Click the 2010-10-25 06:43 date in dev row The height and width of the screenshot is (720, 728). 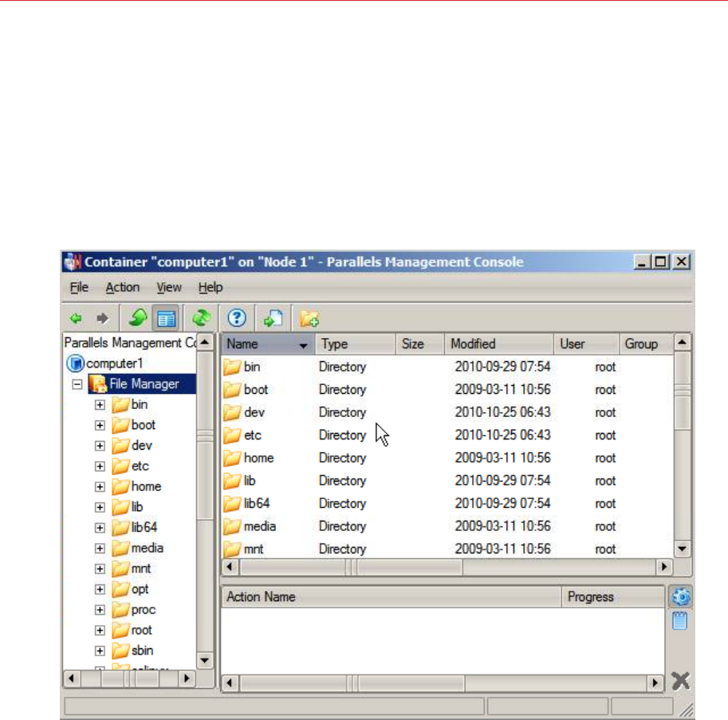click(502, 412)
